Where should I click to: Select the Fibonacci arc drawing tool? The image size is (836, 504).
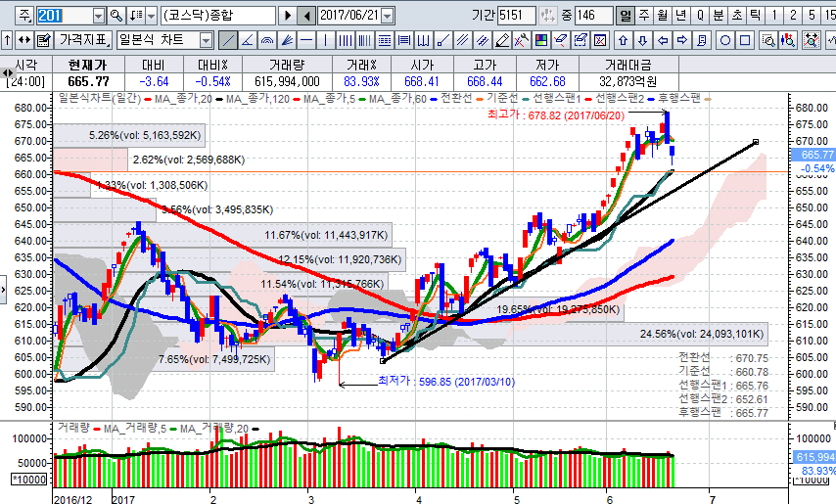tap(266, 40)
